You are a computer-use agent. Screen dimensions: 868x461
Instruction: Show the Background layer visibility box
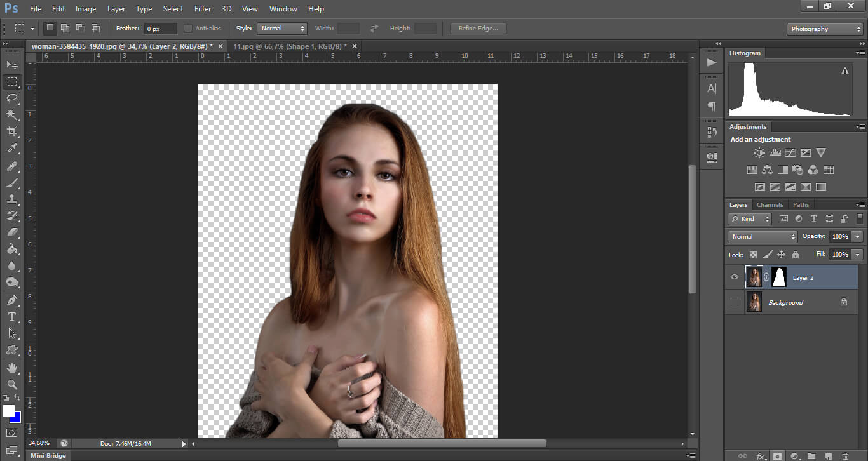tap(735, 302)
